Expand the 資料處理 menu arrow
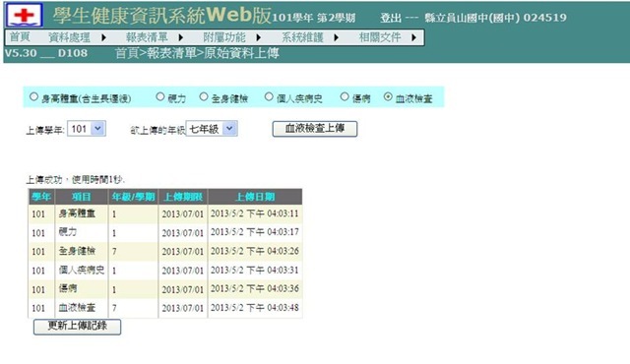The image size is (630, 364). point(103,37)
